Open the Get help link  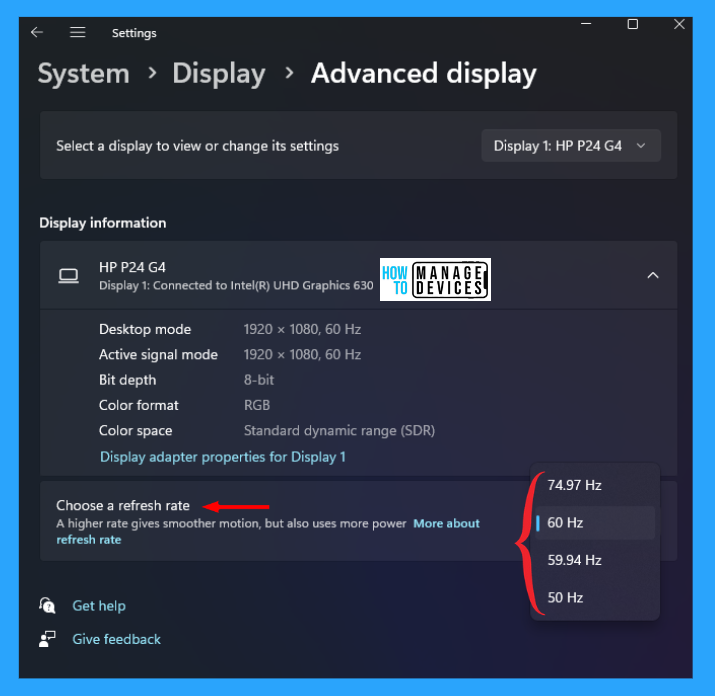[x=99, y=605]
